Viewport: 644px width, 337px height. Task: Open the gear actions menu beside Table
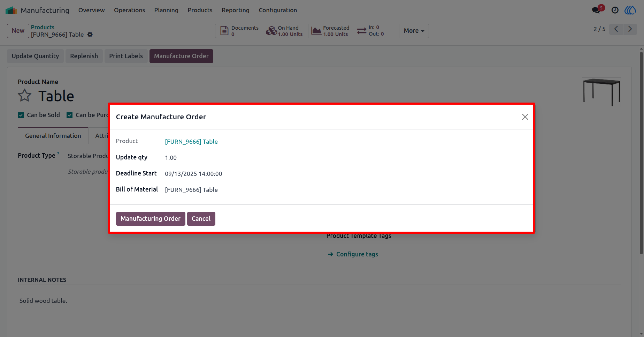(x=90, y=35)
